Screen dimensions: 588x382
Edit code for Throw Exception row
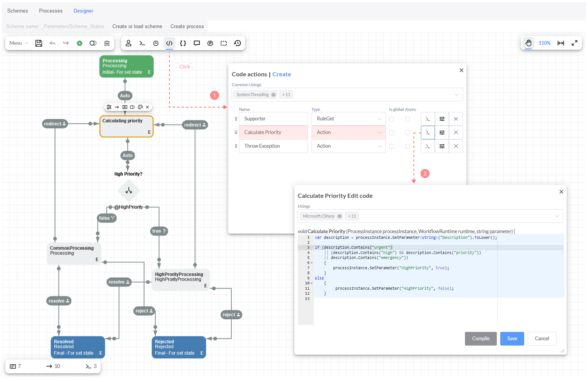click(428, 146)
